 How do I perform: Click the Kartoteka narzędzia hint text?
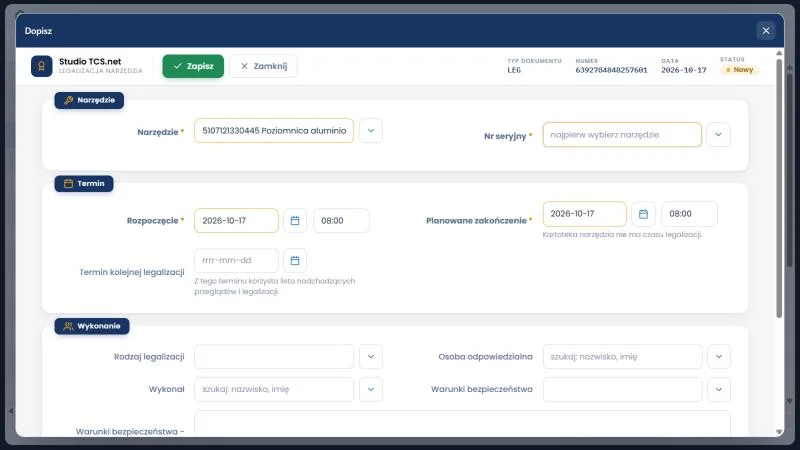click(622, 235)
